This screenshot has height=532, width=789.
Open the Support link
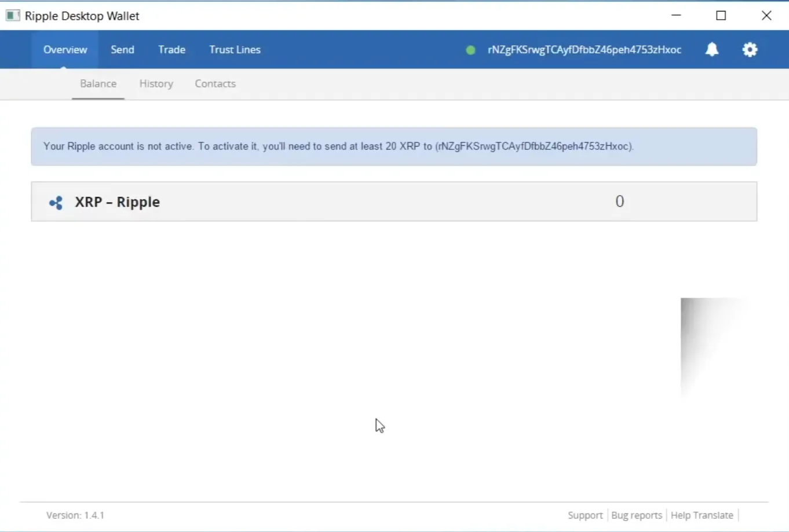pyautogui.click(x=585, y=515)
